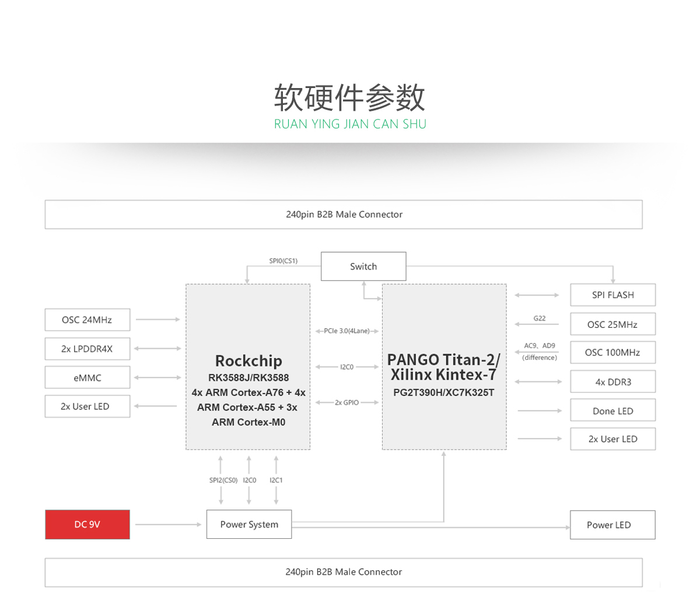The width and height of the screenshot is (700, 607).
Task: Click the Power LED box
Action: pyautogui.click(x=612, y=525)
